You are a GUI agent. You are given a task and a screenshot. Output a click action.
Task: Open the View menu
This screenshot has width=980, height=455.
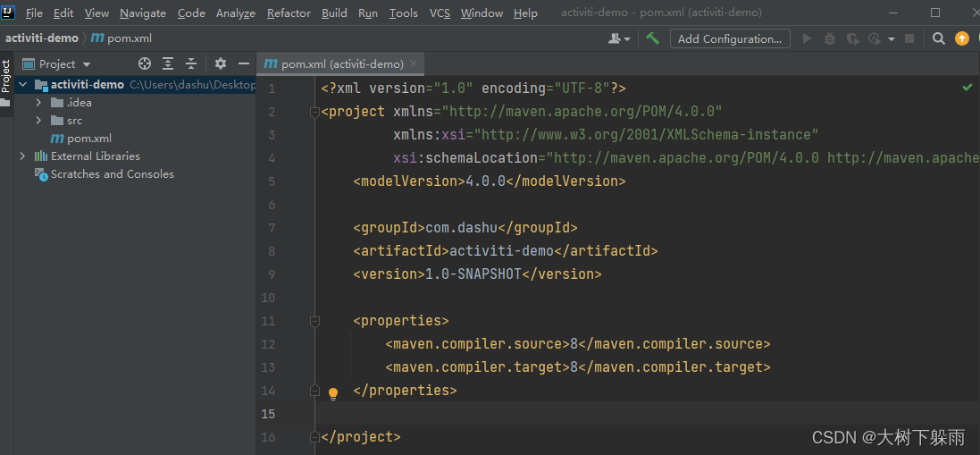pos(96,13)
